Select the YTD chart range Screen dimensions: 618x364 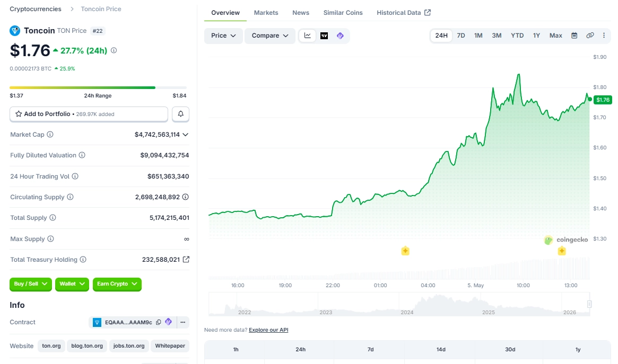517,35
